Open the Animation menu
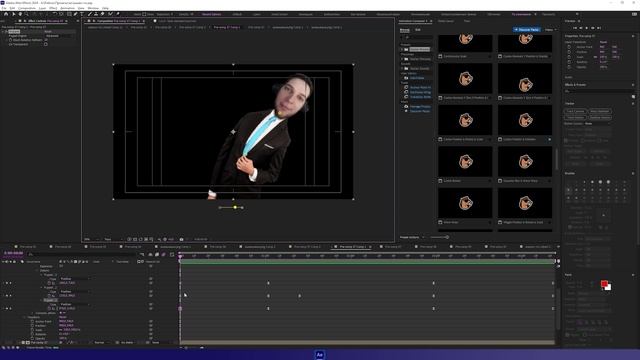The image size is (640, 360). pos(68,8)
